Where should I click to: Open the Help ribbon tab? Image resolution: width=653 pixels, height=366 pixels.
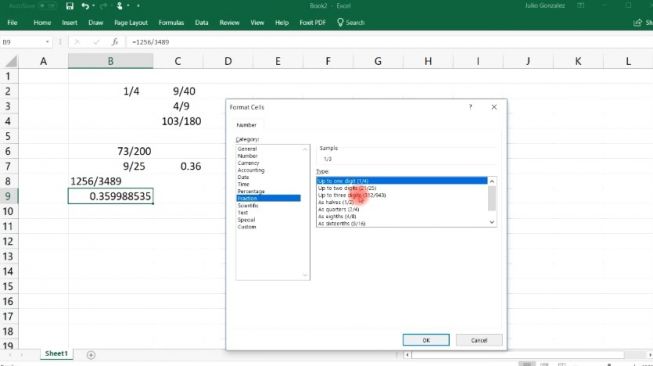[x=282, y=22]
